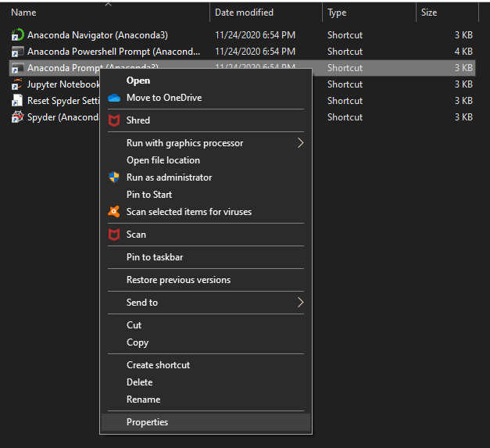Choose Rename in the context menu
The height and width of the screenshot is (448, 490).
(143, 400)
